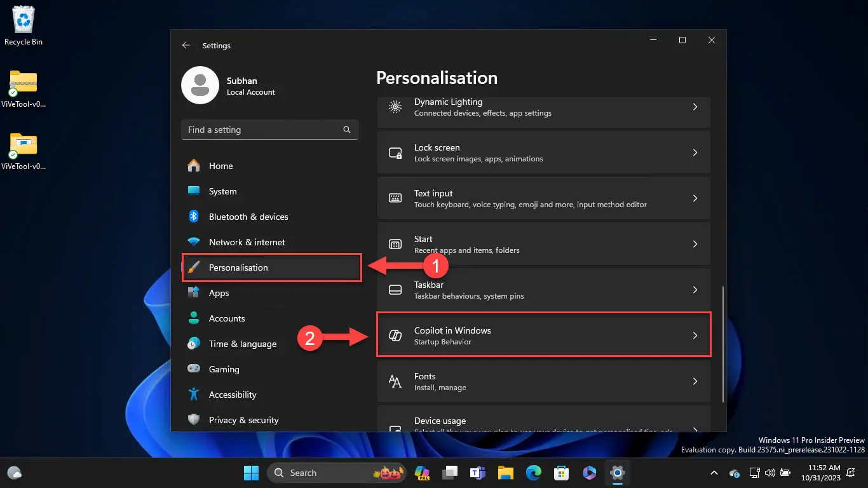This screenshot has height=488, width=868.
Task: Select the System sidebar item
Action: (x=271, y=191)
